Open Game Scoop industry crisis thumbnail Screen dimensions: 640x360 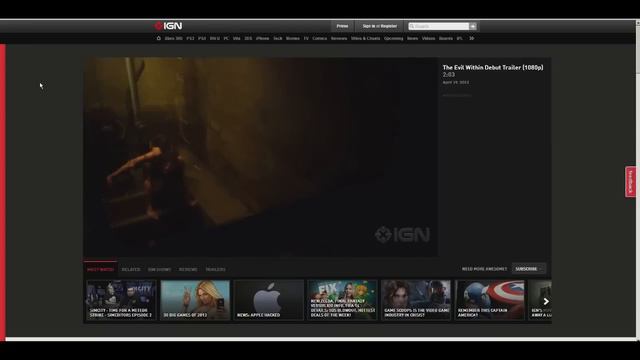416,300
